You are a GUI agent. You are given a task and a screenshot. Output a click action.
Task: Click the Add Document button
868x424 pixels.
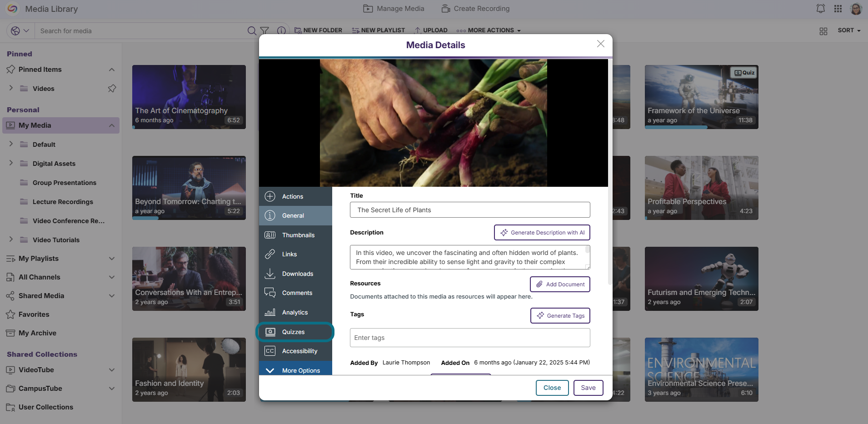click(560, 284)
